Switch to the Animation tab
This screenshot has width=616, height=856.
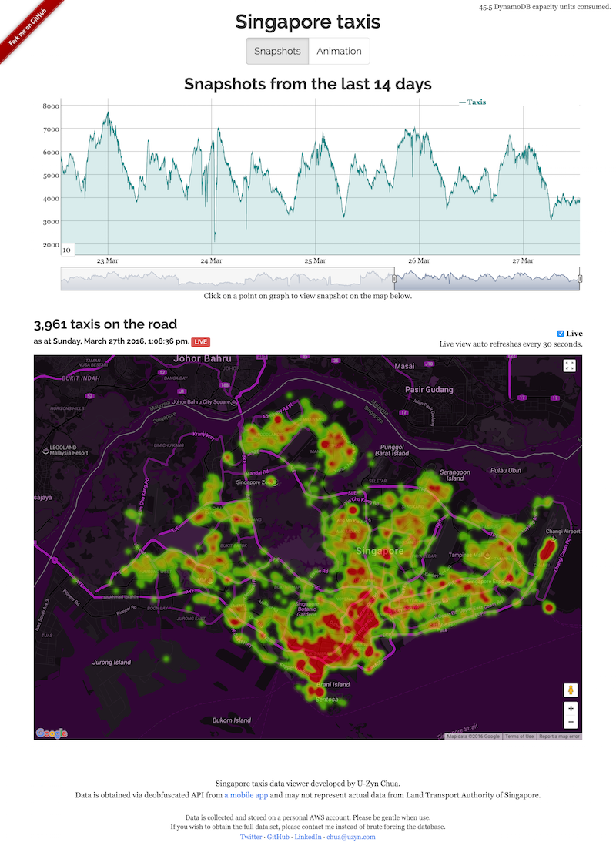pyautogui.click(x=339, y=51)
